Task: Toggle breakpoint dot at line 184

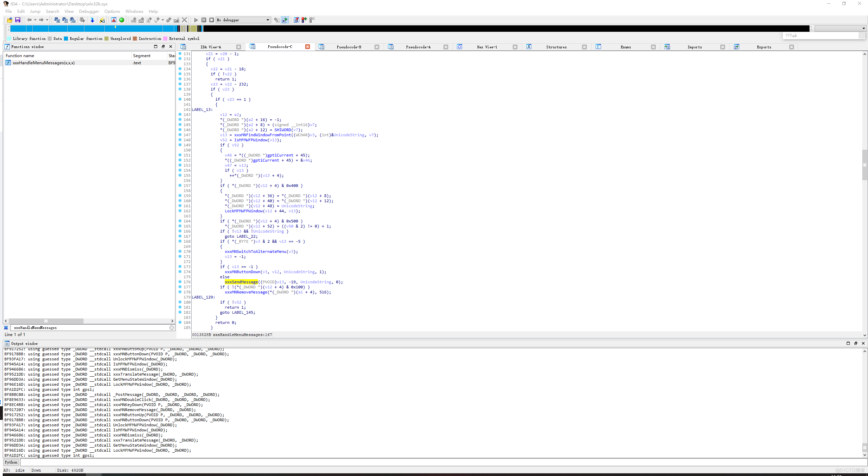Action: 180,322
